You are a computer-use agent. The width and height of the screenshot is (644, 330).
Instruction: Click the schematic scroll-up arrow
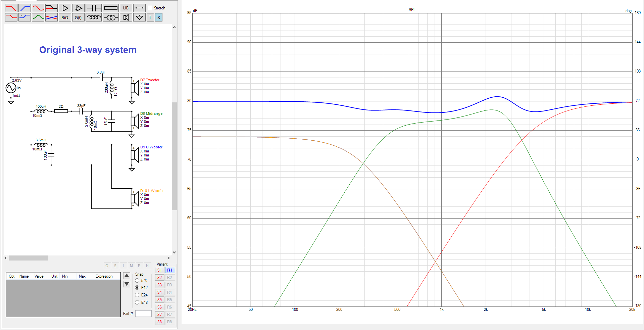174,27
